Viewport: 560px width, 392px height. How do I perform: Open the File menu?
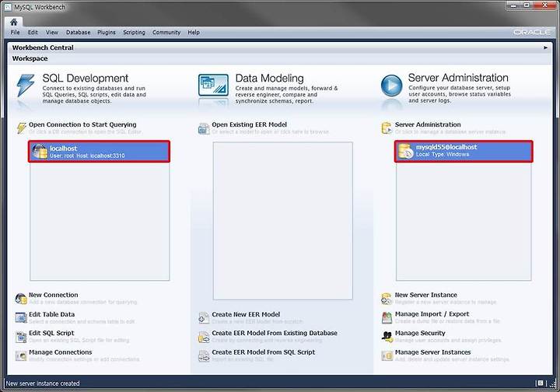15,32
